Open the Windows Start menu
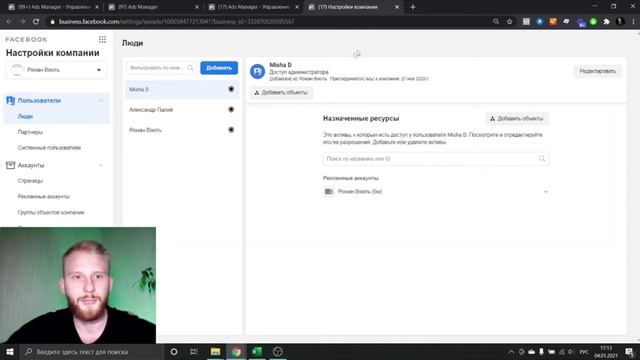Screen dimensions: 640x360 click(x=10, y=351)
